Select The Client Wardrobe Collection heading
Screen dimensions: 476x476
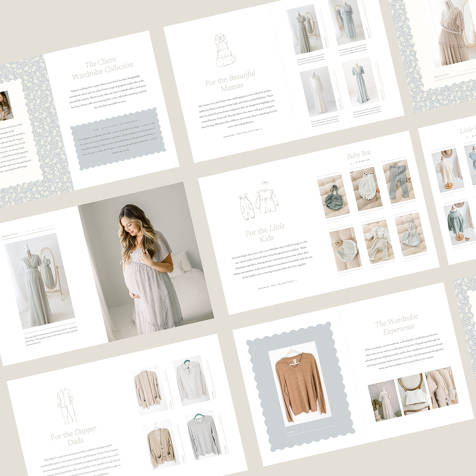pyautogui.click(x=102, y=68)
